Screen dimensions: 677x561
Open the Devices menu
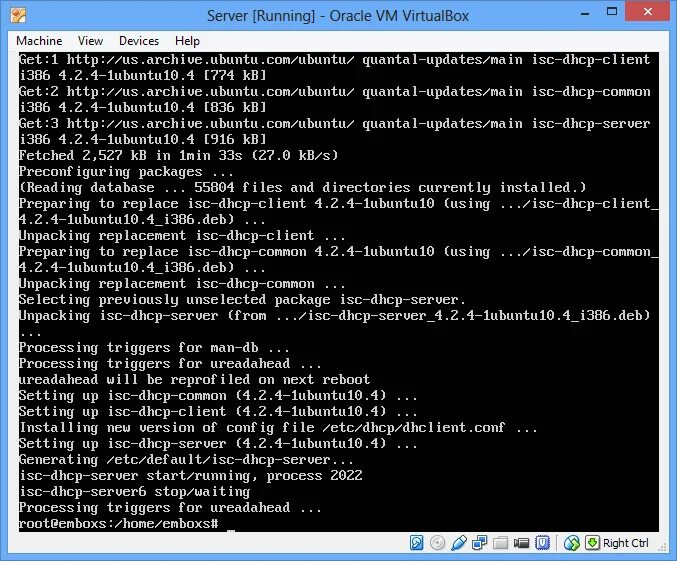tap(139, 41)
